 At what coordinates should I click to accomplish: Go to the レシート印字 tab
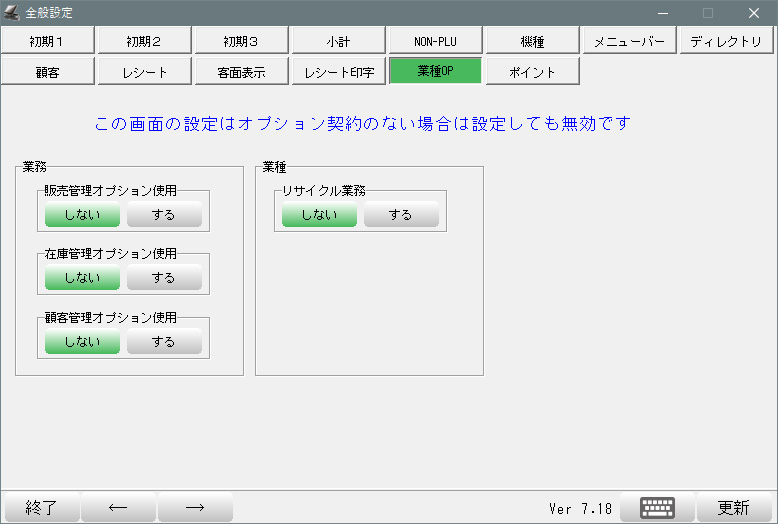coord(338,72)
